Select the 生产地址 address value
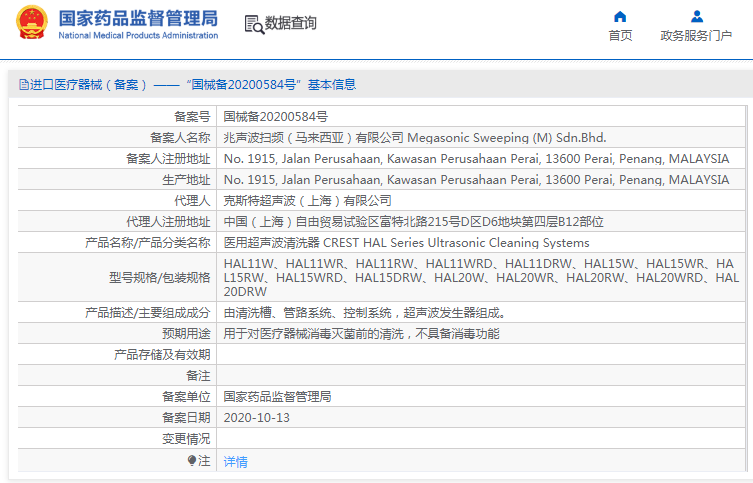 coord(476,180)
